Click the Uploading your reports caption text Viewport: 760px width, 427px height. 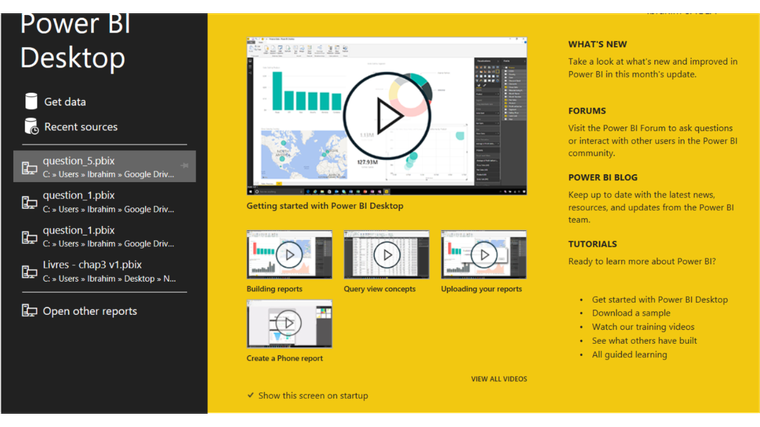(481, 289)
